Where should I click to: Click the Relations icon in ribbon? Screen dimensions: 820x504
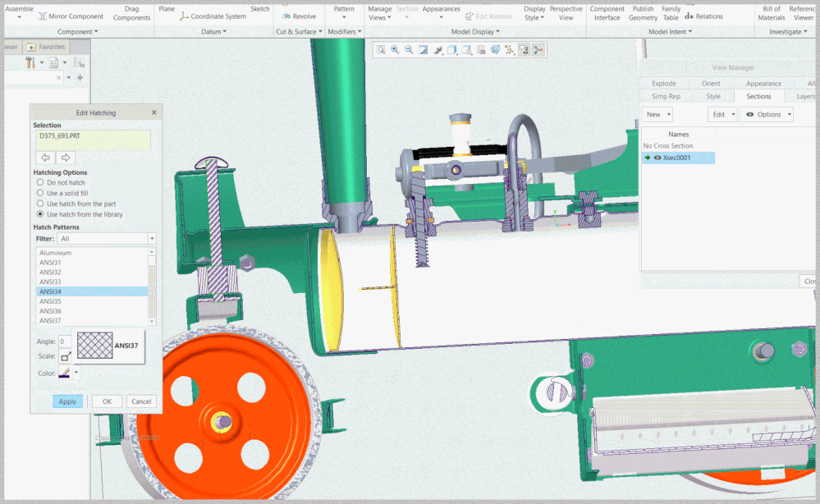tap(689, 16)
